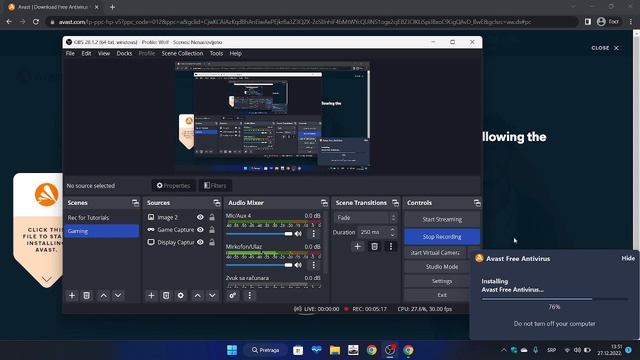Screen dimensions: 640x360
Task: Open Windows Start menu
Action: (232, 350)
